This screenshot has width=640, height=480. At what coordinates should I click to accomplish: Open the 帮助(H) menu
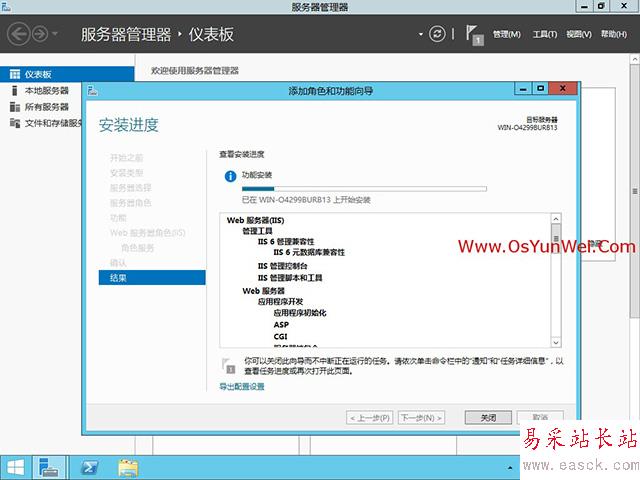click(613, 34)
